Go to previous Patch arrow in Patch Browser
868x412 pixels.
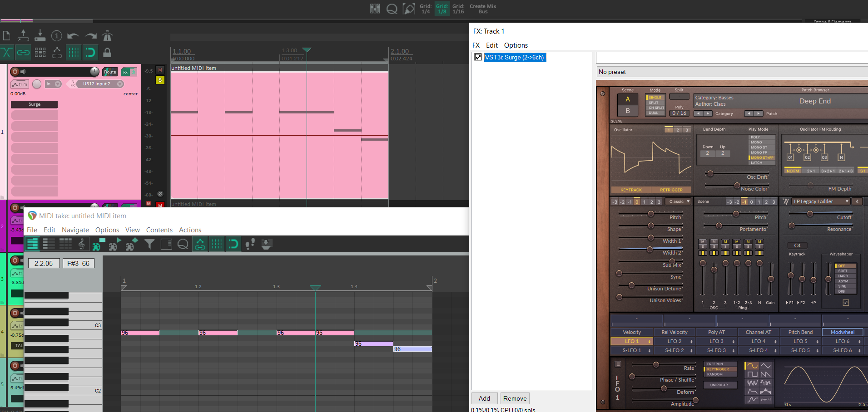pyautogui.click(x=749, y=113)
